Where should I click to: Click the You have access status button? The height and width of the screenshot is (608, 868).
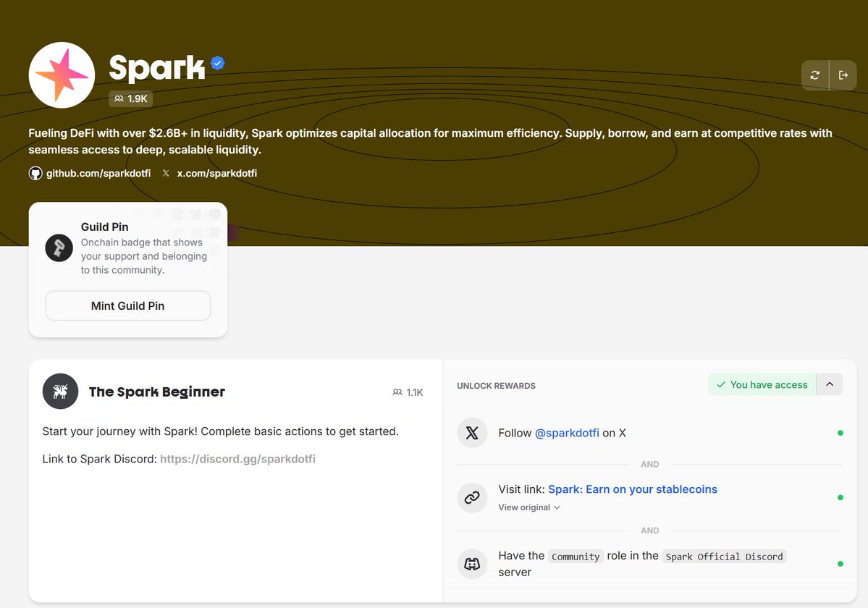(x=762, y=384)
